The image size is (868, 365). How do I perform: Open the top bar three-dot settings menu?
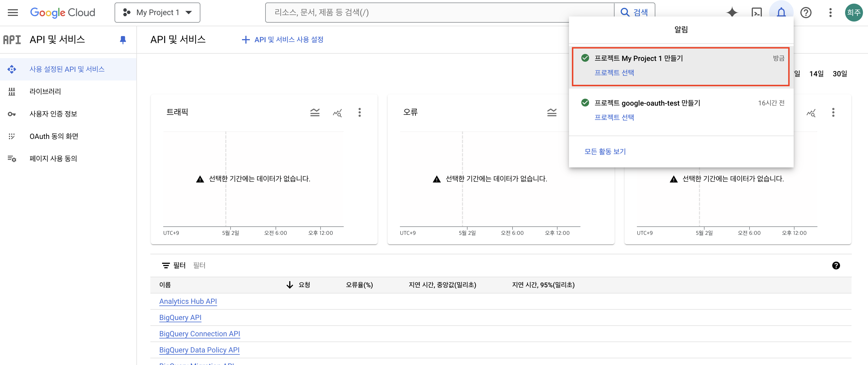[x=830, y=13]
